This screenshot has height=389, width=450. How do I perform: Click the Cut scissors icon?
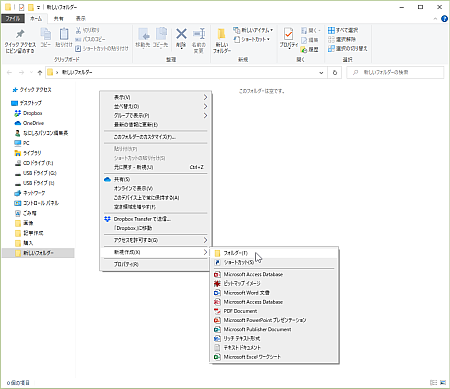(x=78, y=30)
